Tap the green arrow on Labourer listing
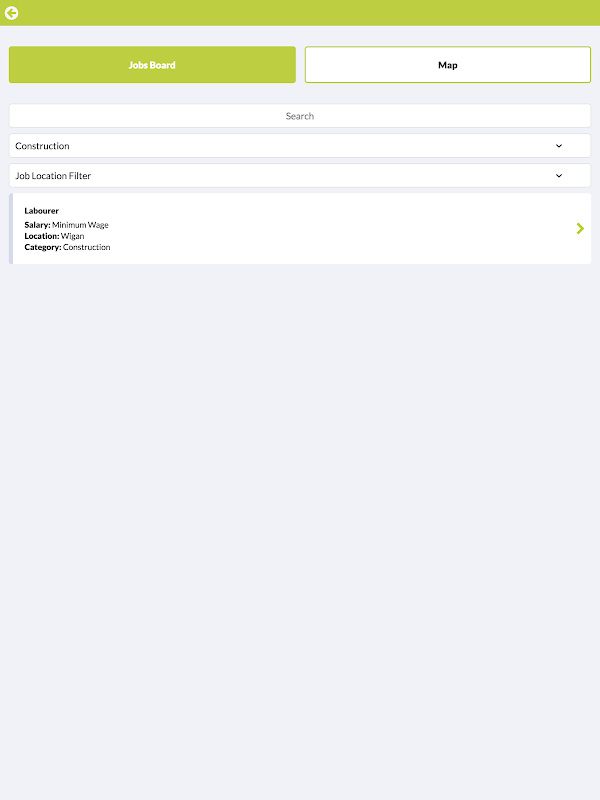 pos(580,229)
